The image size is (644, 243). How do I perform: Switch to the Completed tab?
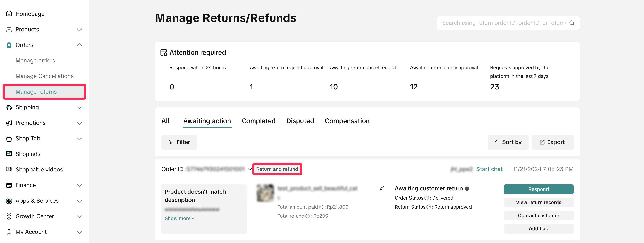(x=258, y=121)
